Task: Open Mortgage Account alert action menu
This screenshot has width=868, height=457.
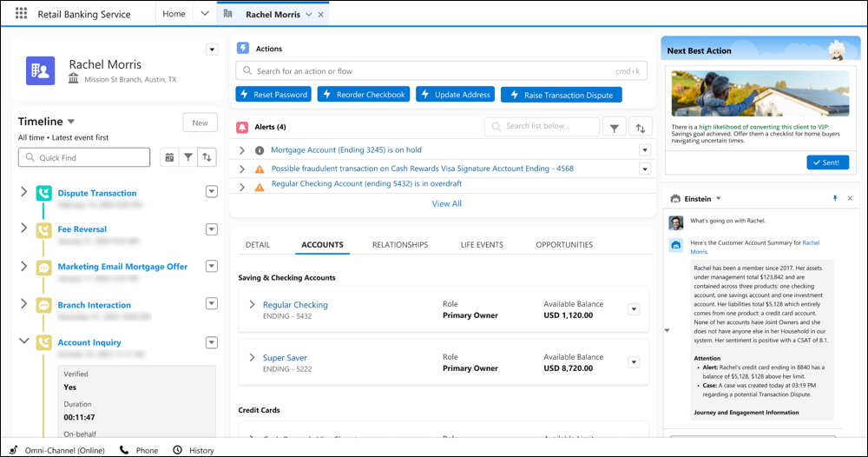Action: point(645,150)
